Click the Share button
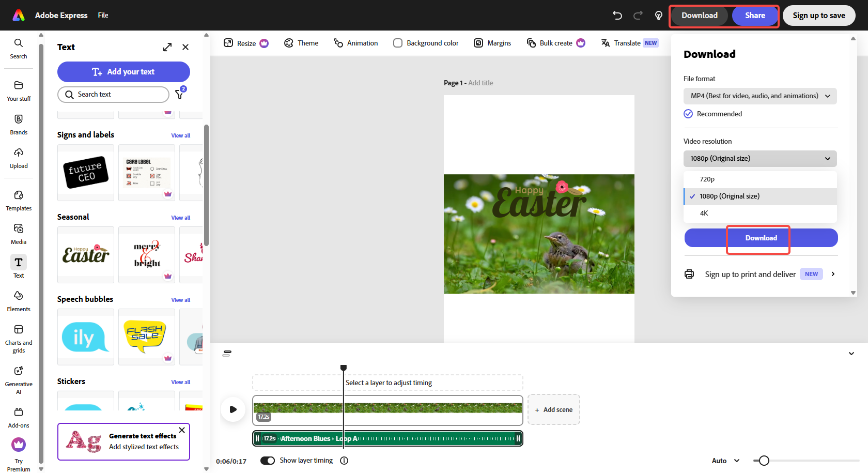 tap(755, 16)
